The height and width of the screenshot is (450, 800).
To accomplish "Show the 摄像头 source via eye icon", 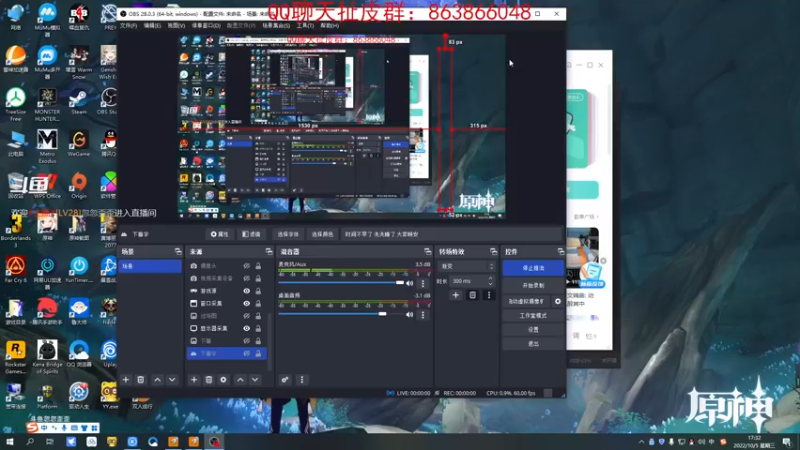I will [x=246, y=266].
